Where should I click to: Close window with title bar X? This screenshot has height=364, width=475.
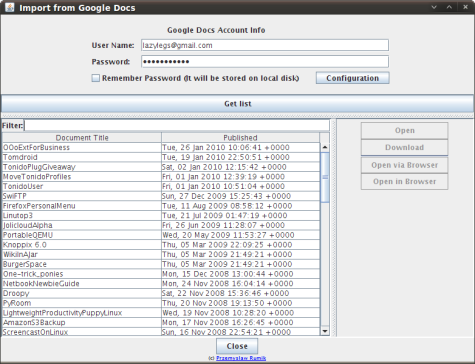tap(465, 7)
